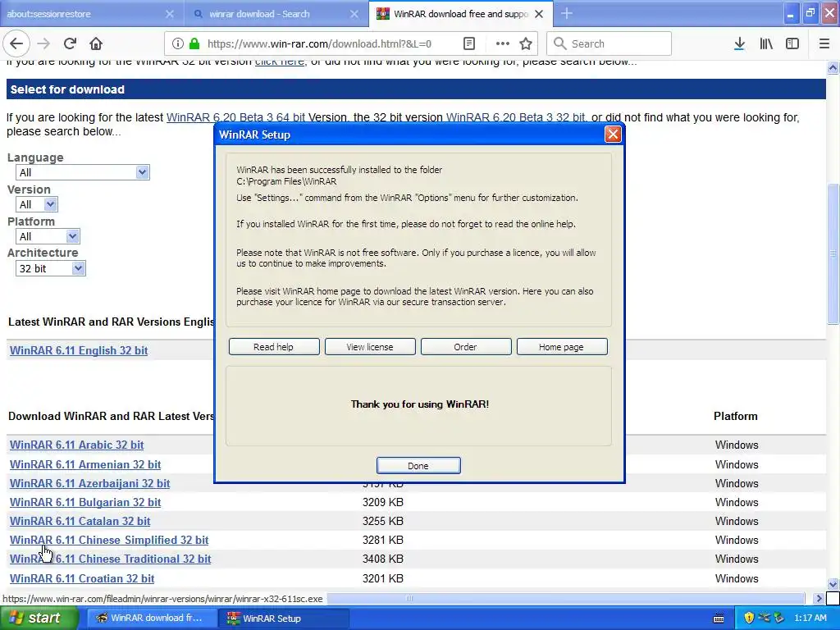Click the Platform column header
840x630 pixels.
[736, 416]
